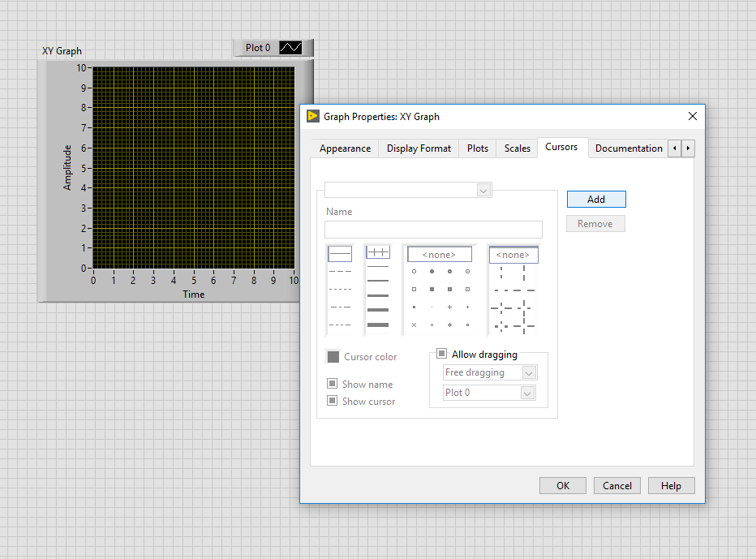Open the Free dragging dropdown
756x559 pixels.
490,372
